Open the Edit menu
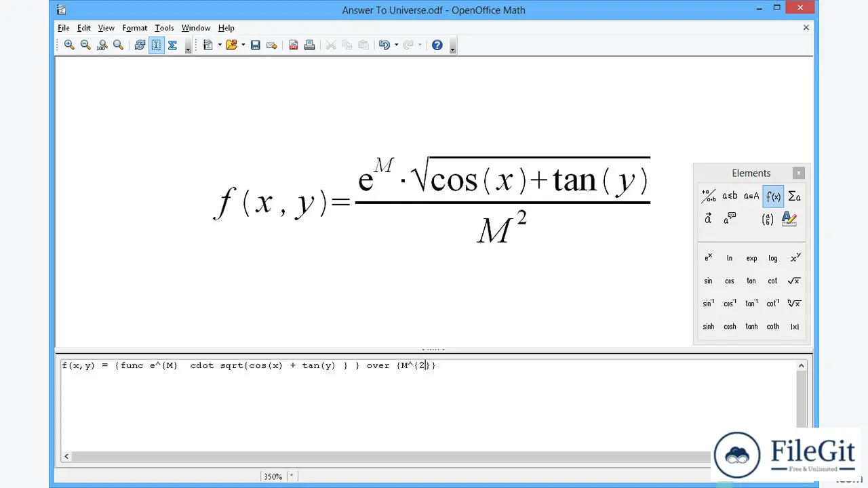Image resolution: width=868 pixels, height=488 pixels. [84, 28]
